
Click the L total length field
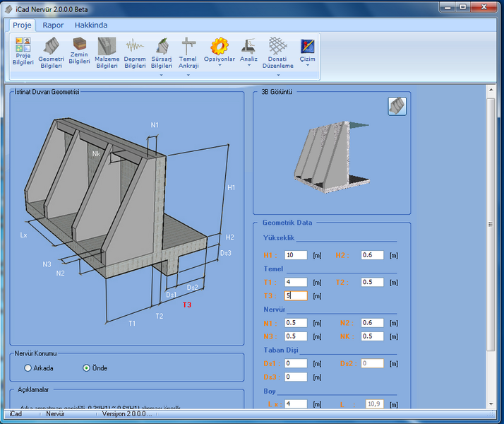374,404
